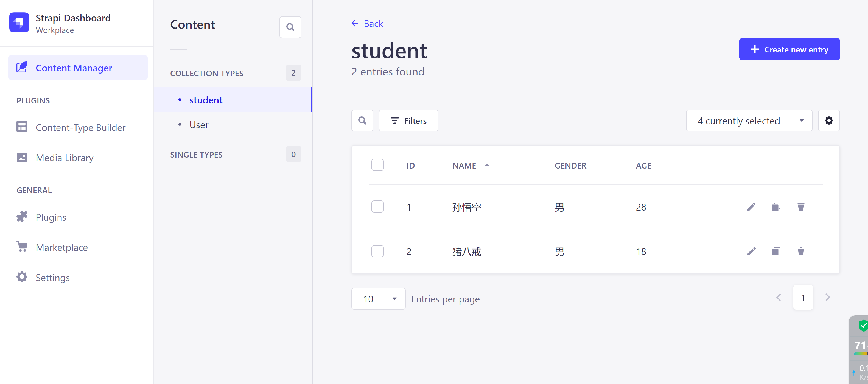
Task: Open the "4 currently selected" columns dropdown
Action: tap(749, 120)
